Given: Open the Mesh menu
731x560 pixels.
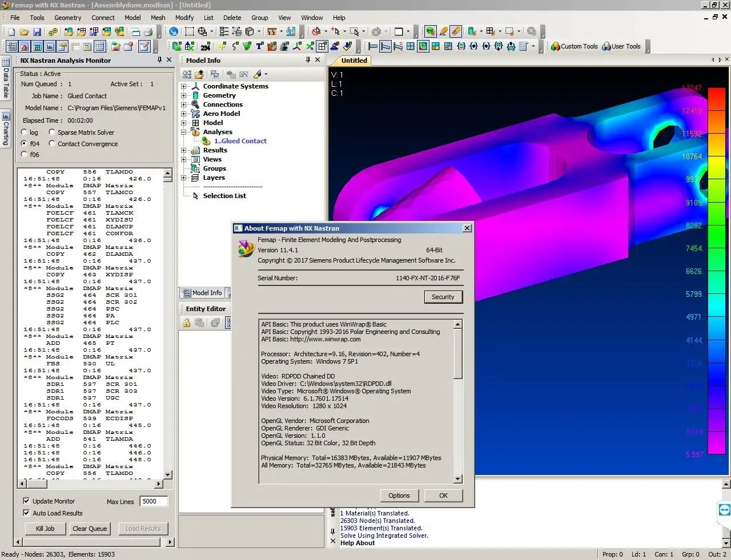Looking at the screenshot, I should (158, 18).
